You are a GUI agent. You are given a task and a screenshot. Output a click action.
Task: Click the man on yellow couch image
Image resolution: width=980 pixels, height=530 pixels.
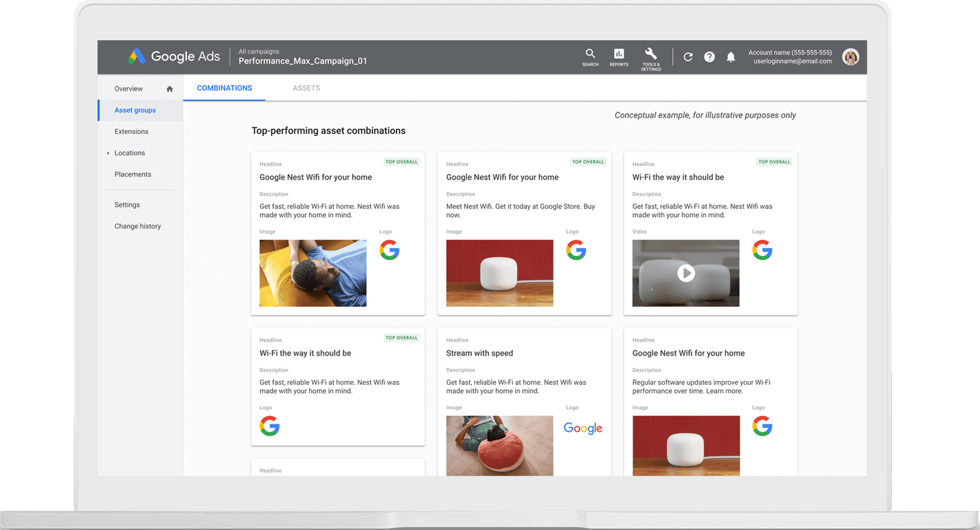click(312, 273)
